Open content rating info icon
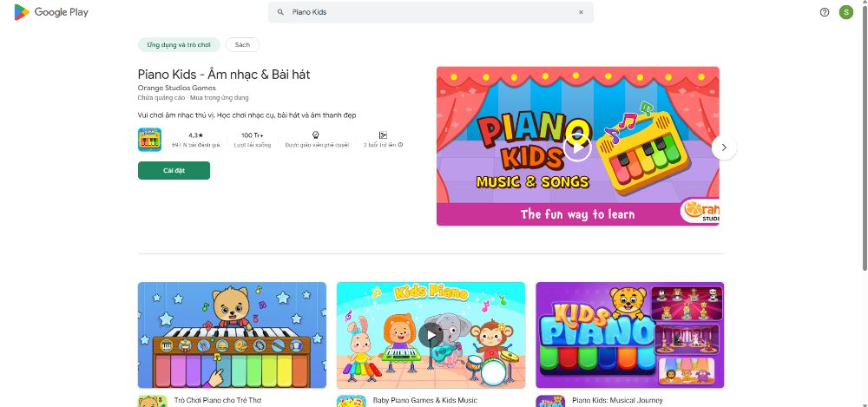The width and height of the screenshot is (868, 407). [x=400, y=145]
